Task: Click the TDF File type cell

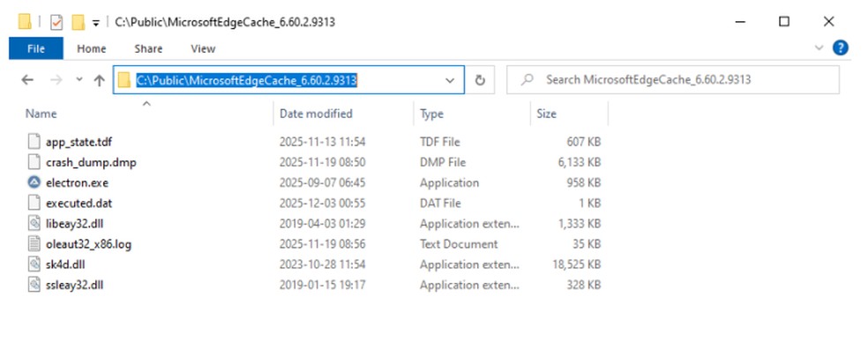Action: [x=439, y=142]
